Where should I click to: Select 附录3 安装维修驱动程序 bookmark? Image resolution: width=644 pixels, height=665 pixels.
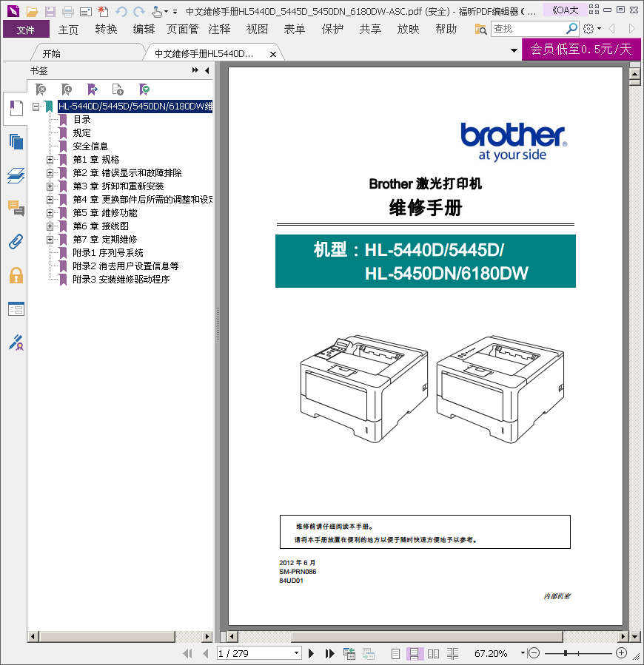click(121, 280)
